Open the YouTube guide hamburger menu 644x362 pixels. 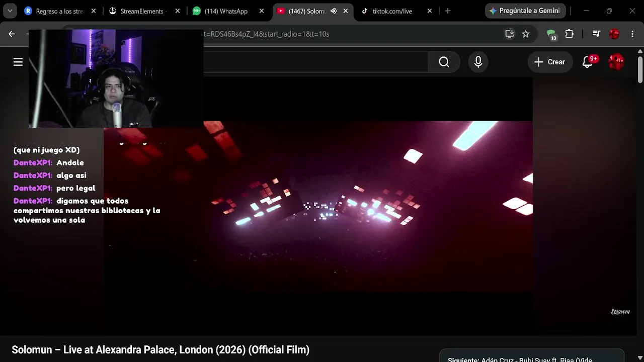coord(18,62)
